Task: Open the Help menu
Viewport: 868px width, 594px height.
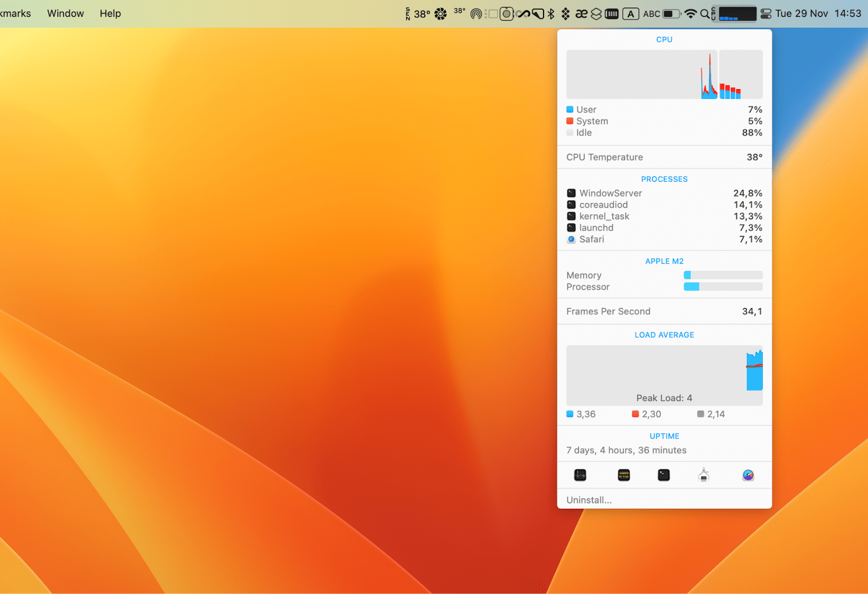Action: pyautogui.click(x=110, y=14)
